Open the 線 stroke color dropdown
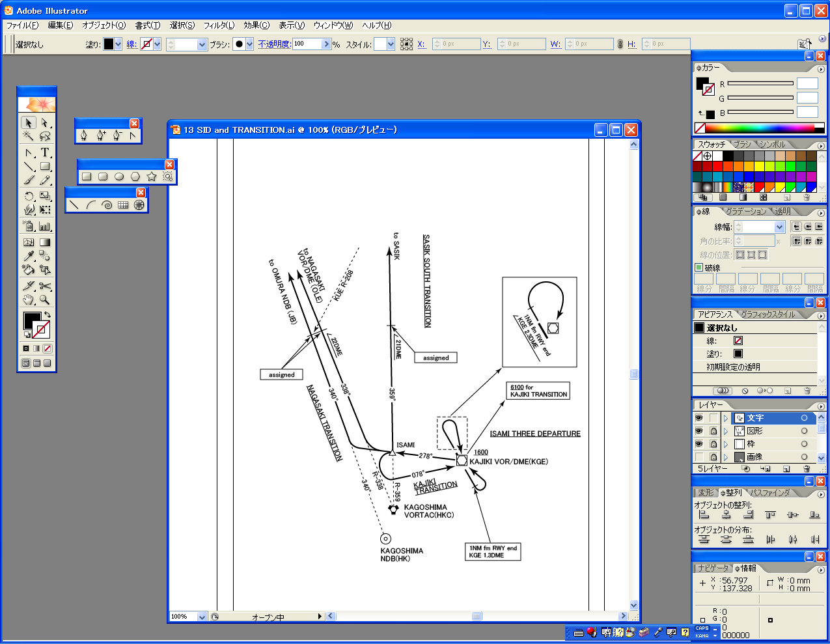The width and height of the screenshot is (830, 644). [x=157, y=44]
